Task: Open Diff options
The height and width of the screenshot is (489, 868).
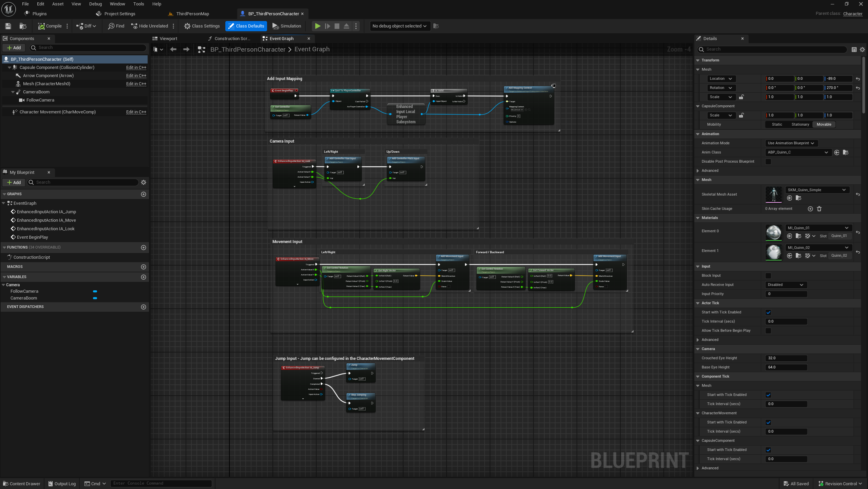Action: coord(86,26)
